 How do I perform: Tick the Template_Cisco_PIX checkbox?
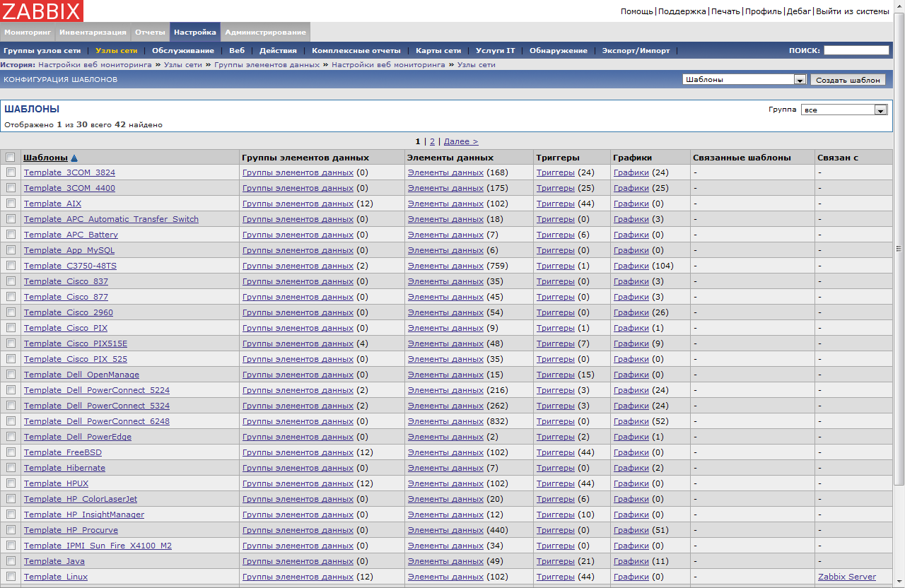point(11,328)
